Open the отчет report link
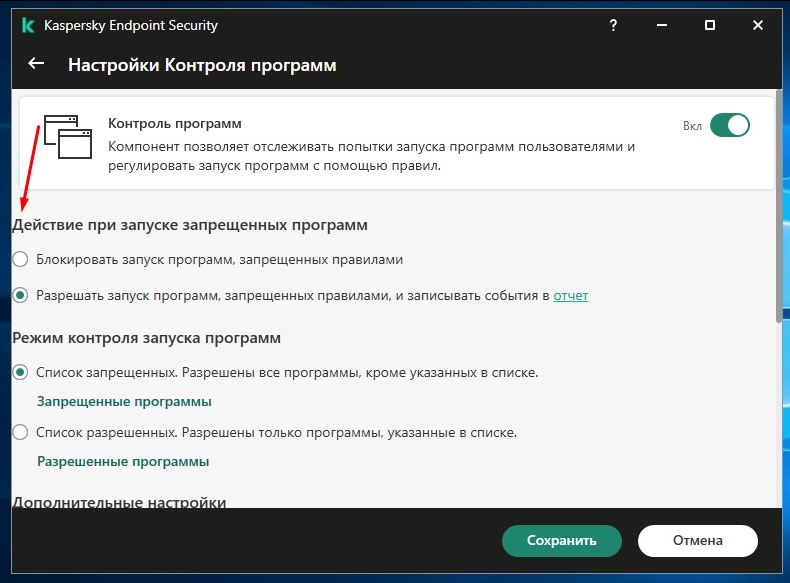Image resolution: width=790 pixels, height=583 pixels. 570,296
